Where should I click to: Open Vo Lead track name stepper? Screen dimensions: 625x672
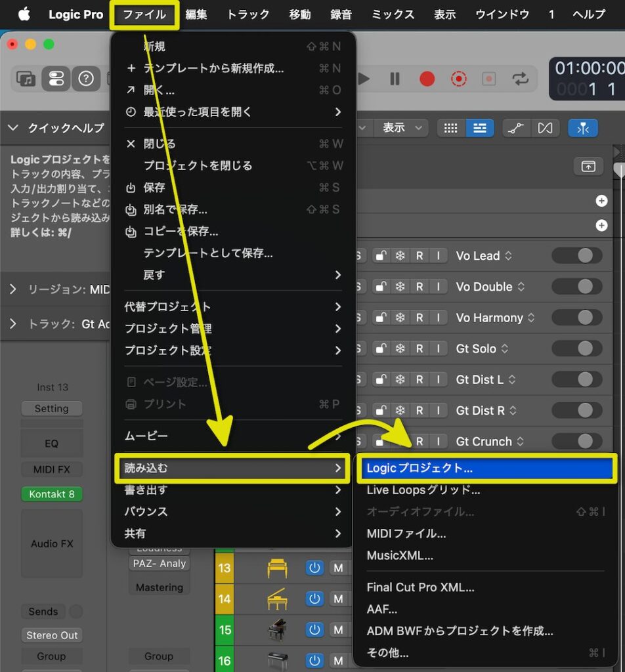pos(508,256)
